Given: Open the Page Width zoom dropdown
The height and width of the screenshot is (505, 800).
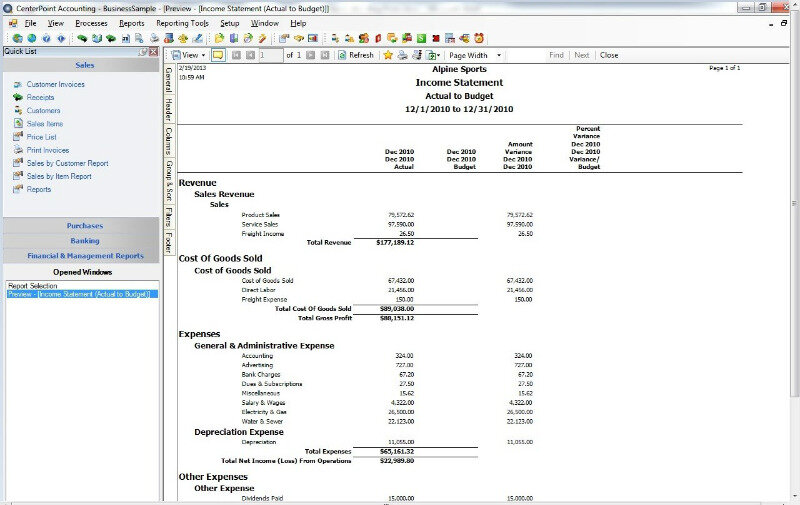Looking at the screenshot, I should (x=474, y=55).
